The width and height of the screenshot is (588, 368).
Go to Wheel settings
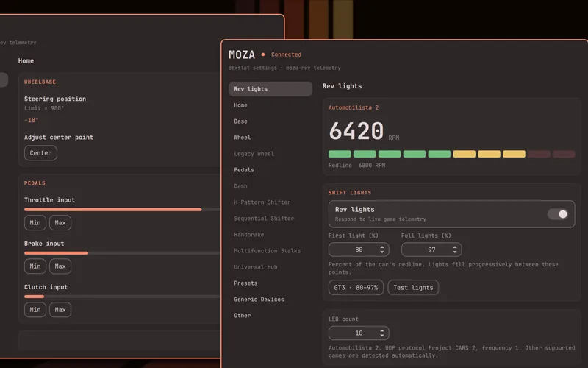243,138
